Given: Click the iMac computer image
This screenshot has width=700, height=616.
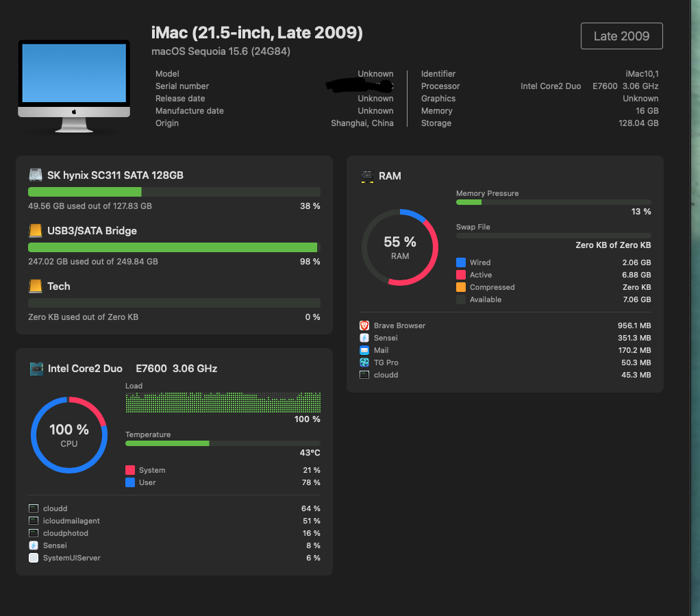Looking at the screenshot, I should tap(74, 86).
